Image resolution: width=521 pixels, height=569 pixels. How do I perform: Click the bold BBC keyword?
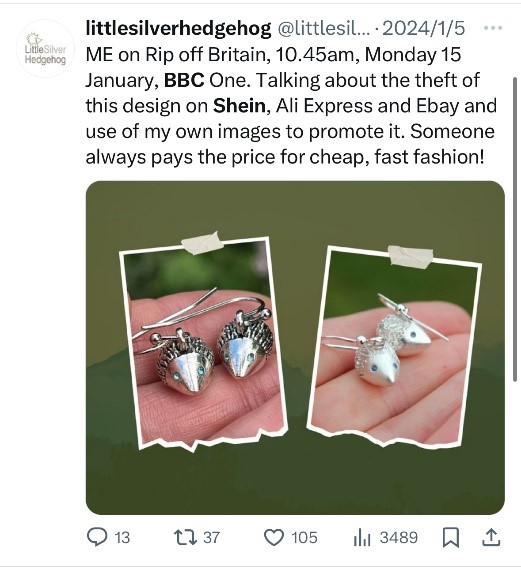(184, 80)
